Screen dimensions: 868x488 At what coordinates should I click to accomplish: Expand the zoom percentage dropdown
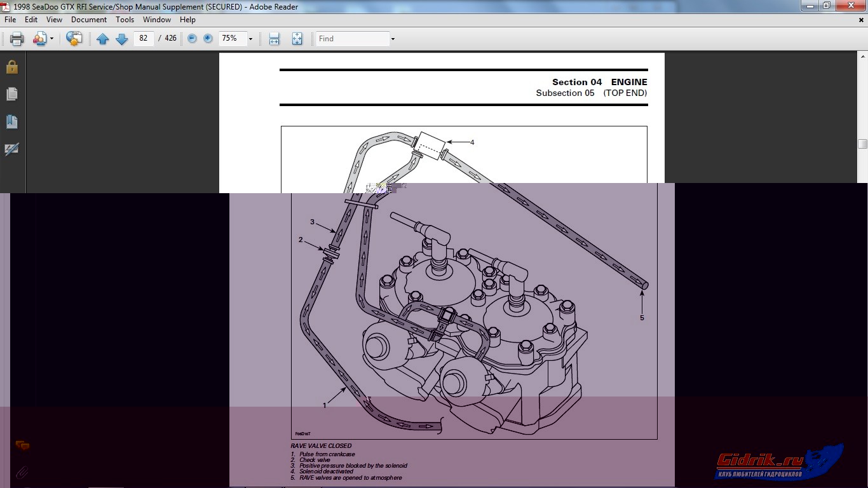click(250, 39)
